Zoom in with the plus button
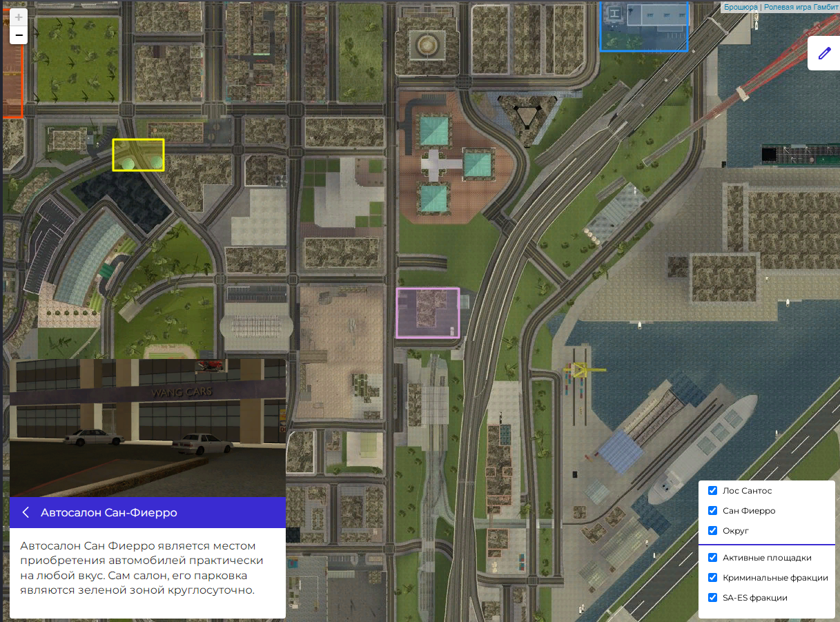Screen dimensions: 840x622 tap(19, 17)
